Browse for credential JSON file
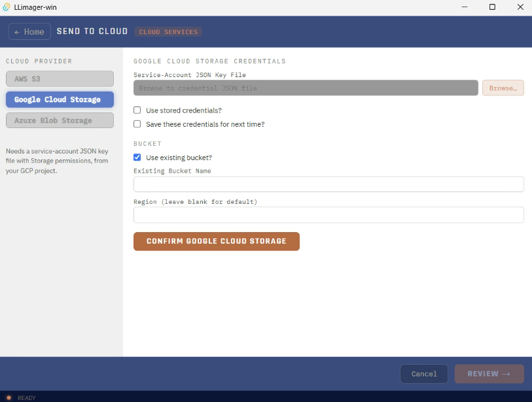Screen dimensions: 532x402 tap(503, 88)
